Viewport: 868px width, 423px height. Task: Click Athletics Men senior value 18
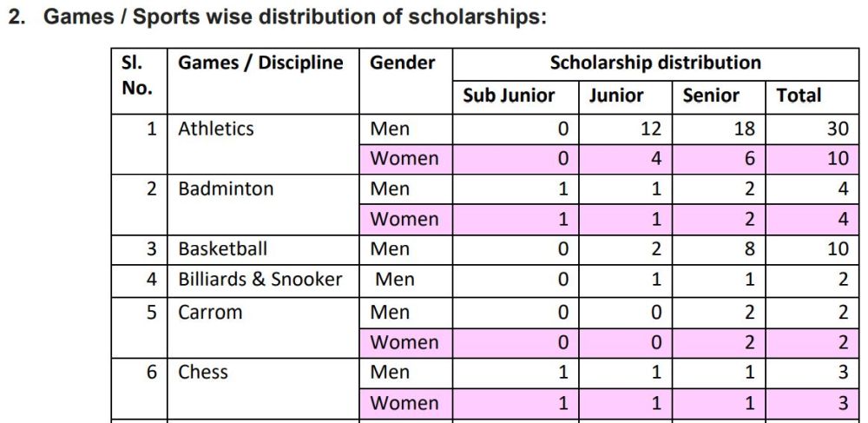744,129
